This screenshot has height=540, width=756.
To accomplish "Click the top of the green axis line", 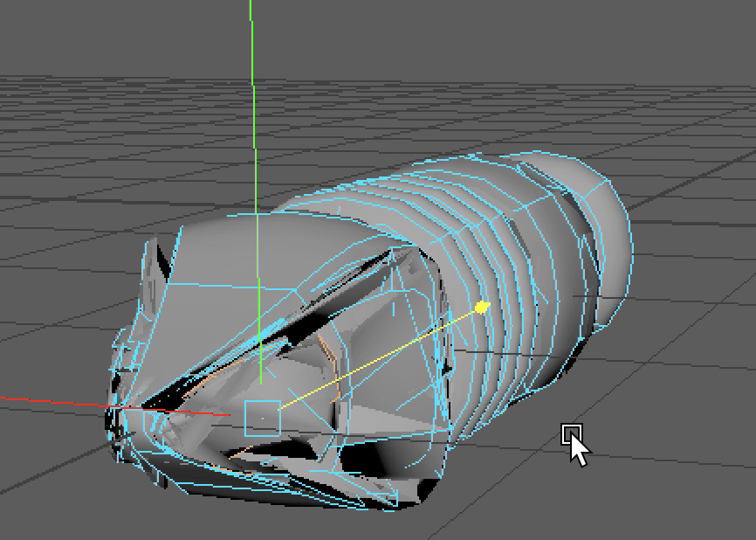I will (251, 9).
